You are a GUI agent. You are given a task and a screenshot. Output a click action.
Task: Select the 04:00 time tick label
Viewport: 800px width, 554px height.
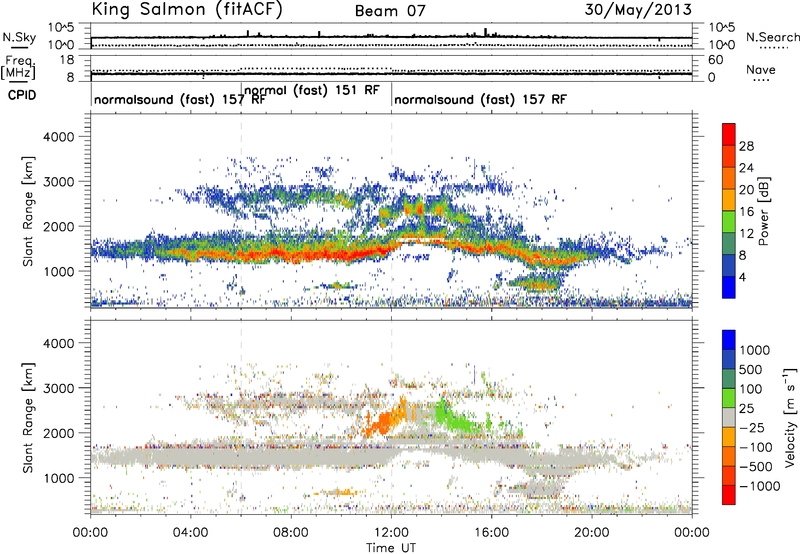click(190, 533)
